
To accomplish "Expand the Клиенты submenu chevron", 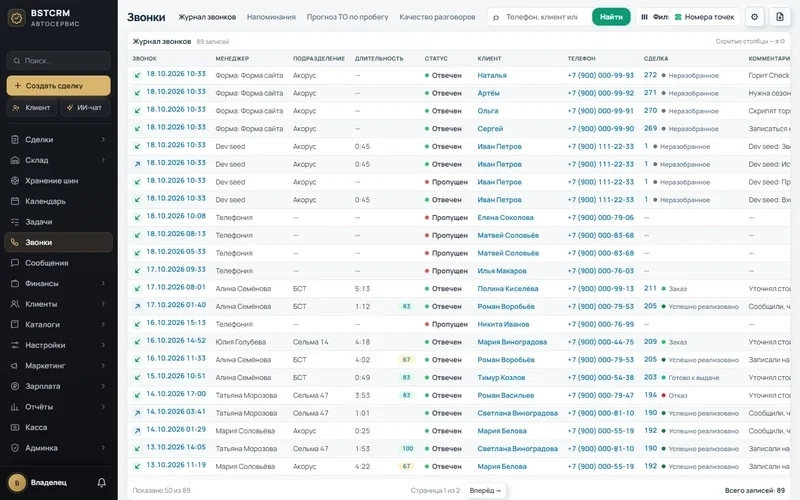I will (x=103, y=304).
